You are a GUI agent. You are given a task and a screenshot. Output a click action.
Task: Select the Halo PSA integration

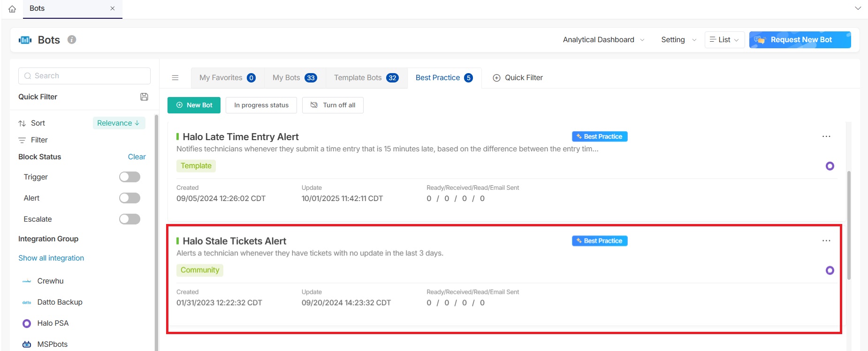(53, 323)
